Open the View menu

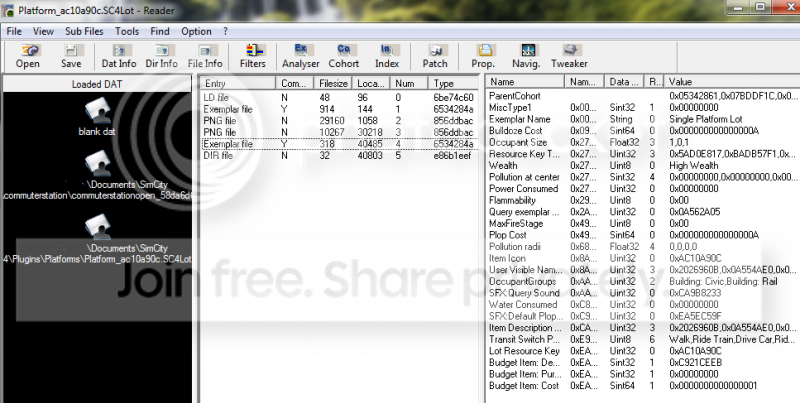(43, 31)
